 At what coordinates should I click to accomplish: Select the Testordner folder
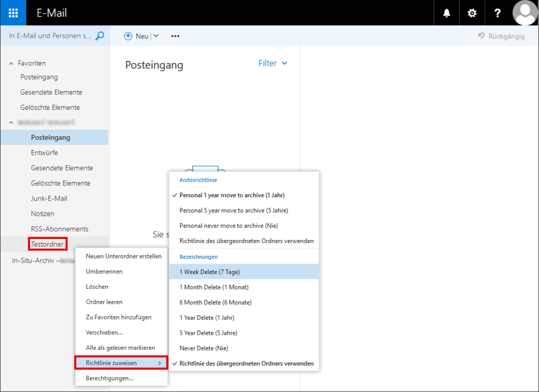click(x=47, y=244)
